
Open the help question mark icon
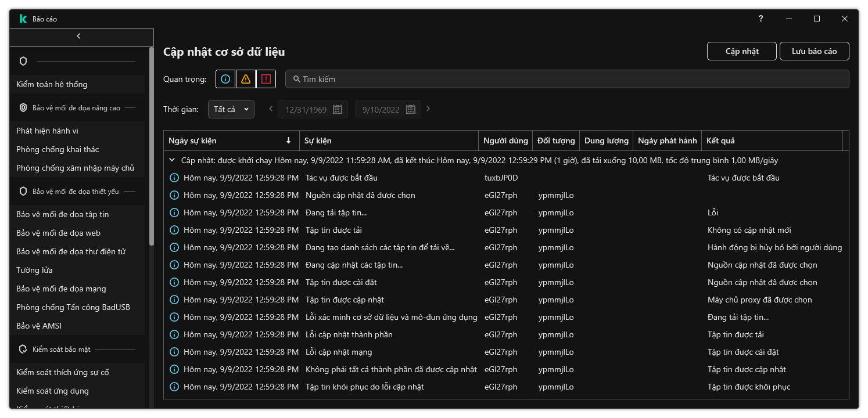point(761,19)
